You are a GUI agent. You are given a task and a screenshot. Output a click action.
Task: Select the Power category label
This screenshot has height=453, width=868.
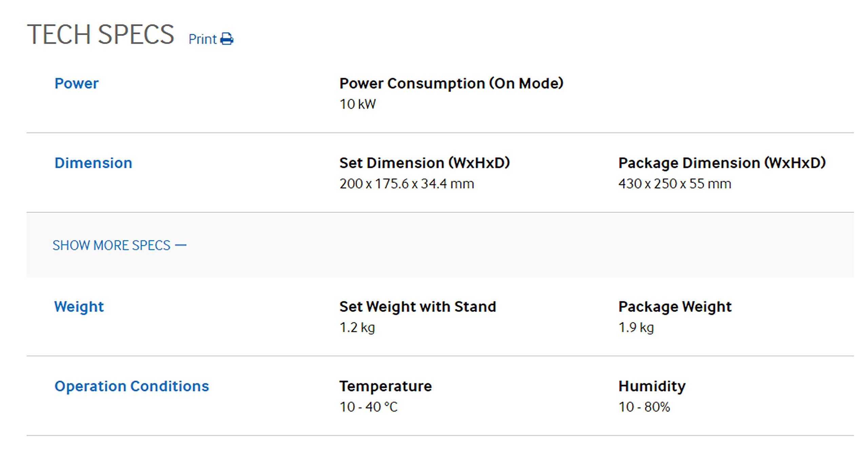(x=77, y=83)
